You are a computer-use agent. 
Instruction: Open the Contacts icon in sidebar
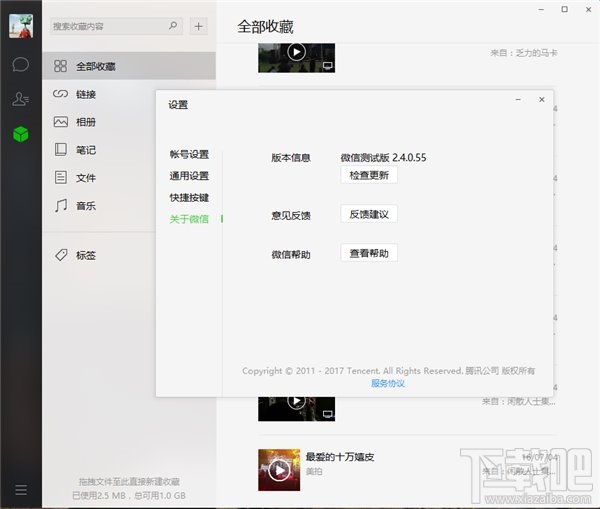[x=21, y=99]
